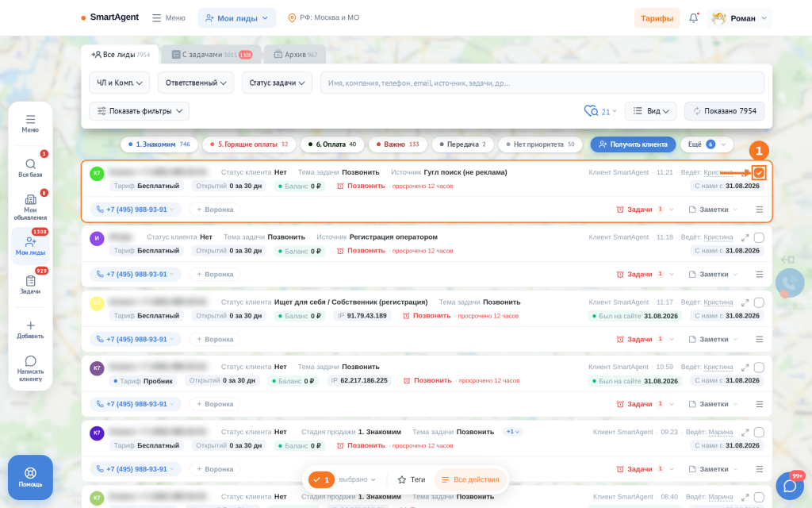Filter by 1. Знакомим chip
Screen dimensions: 812x508
[159, 144]
